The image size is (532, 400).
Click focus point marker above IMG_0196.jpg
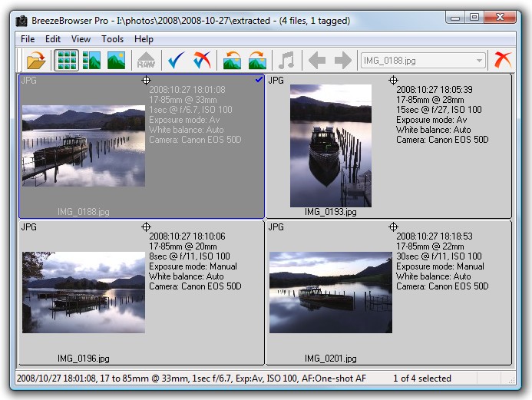point(147,227)
